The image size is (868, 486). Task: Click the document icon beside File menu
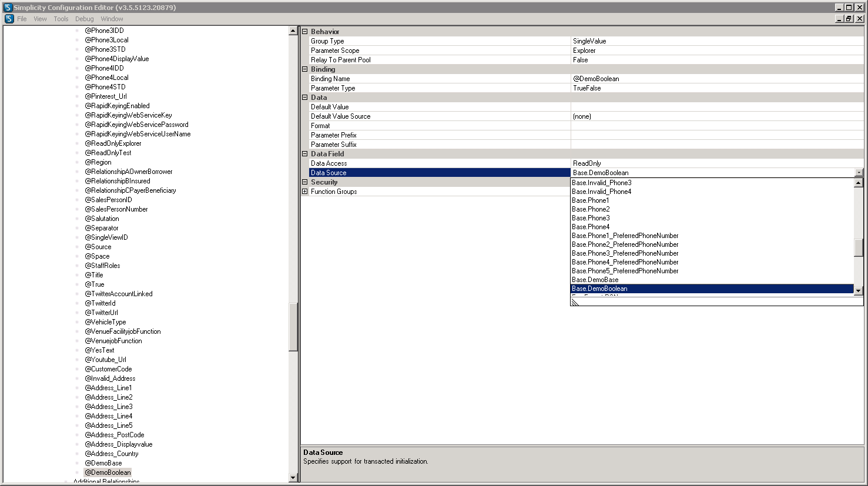tap(9, 19)
